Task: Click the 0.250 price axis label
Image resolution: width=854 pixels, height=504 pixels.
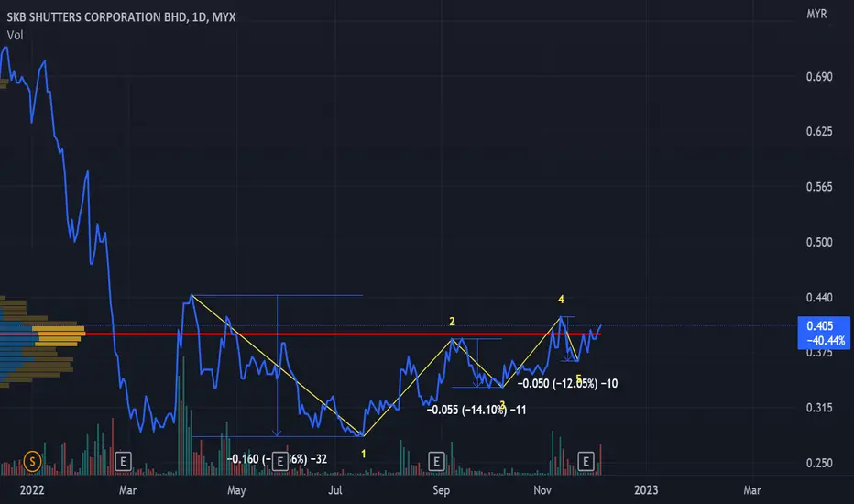Action: 819,463
